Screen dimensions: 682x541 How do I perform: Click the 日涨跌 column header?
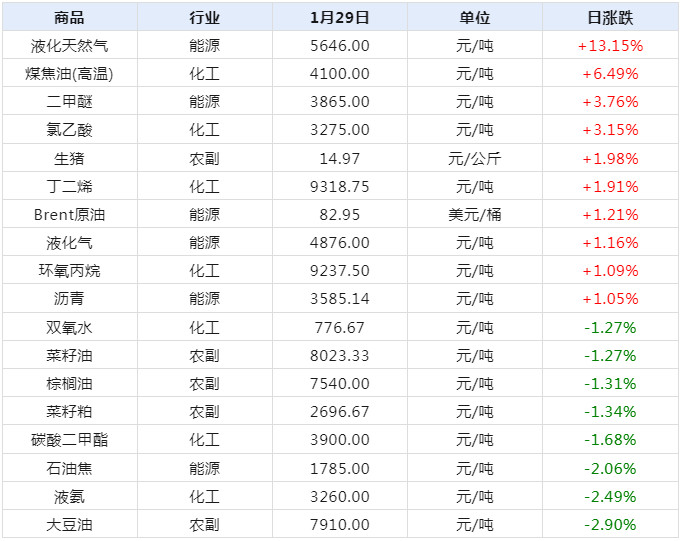(609, 17)
